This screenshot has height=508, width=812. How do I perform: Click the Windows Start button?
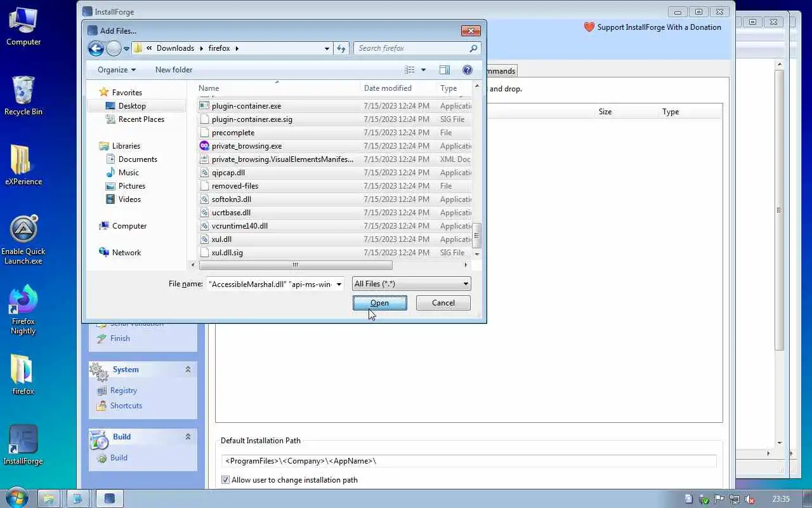point(16,497)
